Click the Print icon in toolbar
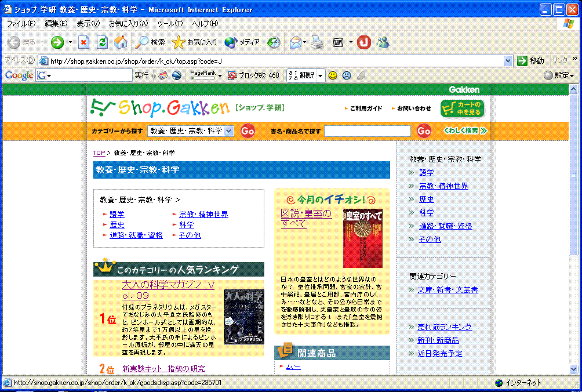The image size is (582, 392). pyautogui.click(x=317, y=42)
